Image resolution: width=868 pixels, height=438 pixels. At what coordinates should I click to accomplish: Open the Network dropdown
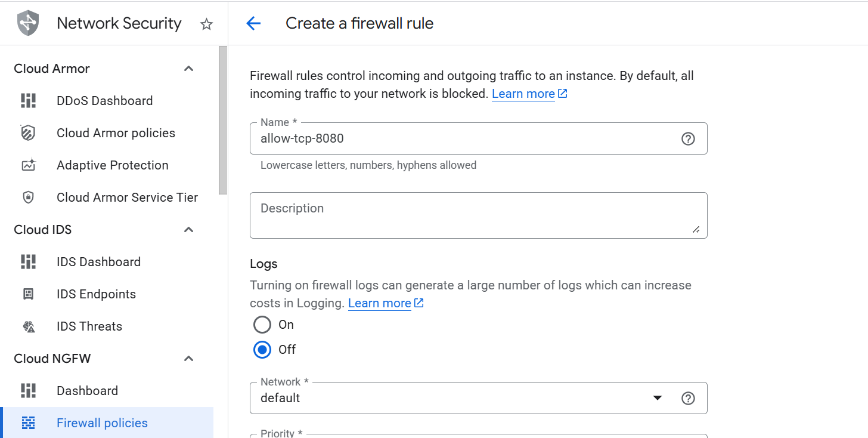point(657,397)
